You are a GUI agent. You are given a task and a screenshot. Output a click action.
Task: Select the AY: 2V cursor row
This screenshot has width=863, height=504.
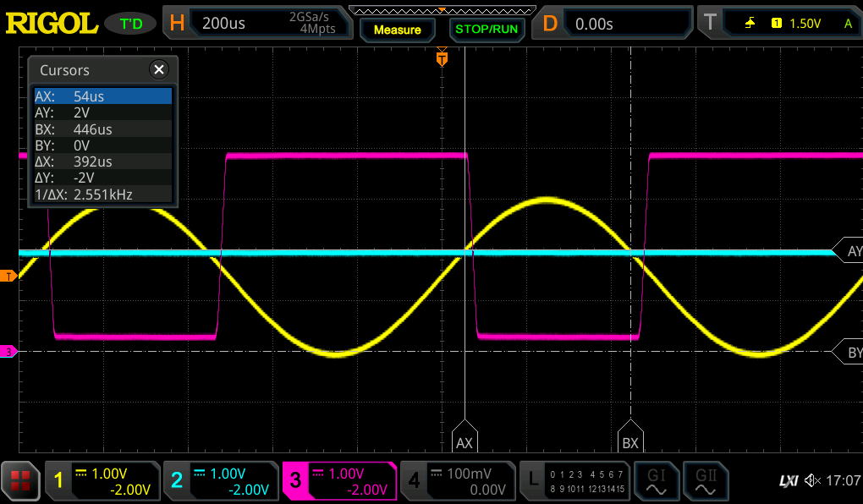coord(103,112)
